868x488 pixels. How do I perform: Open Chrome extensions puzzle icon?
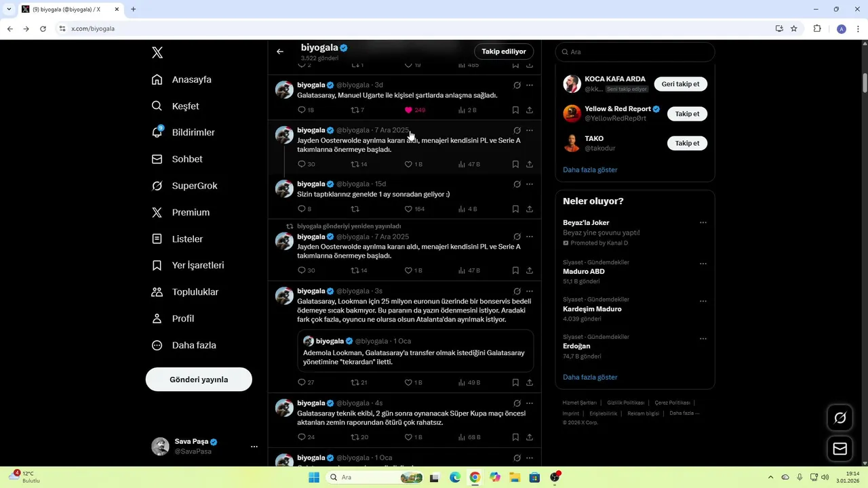click(x=817, y=28)
